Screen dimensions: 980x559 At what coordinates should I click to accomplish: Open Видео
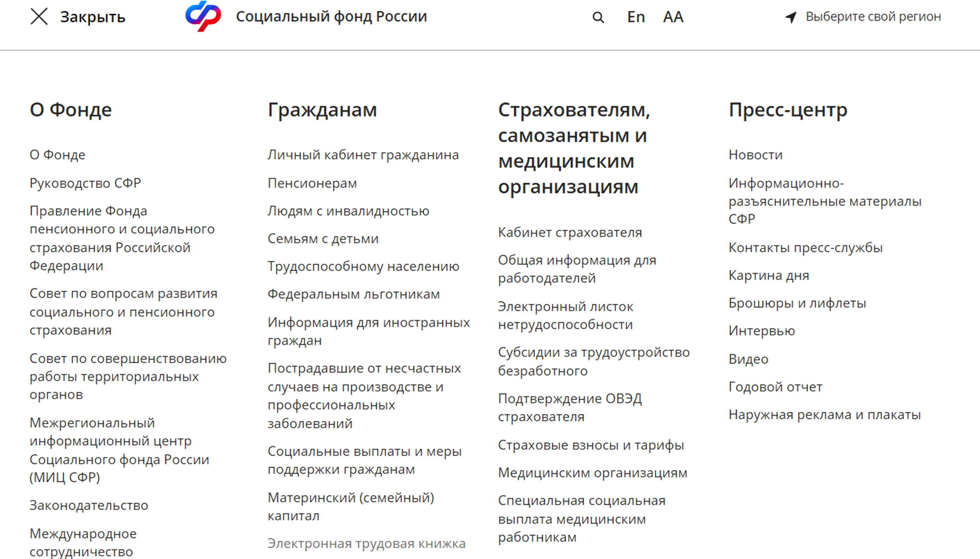pos(749,359)
